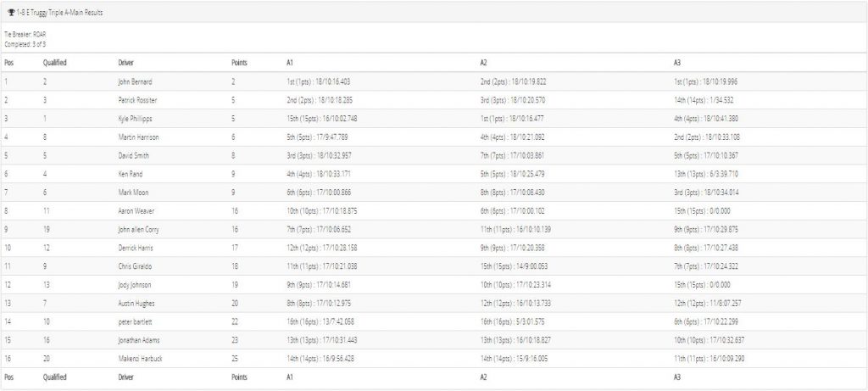
Task: Click the Driver column header at top
Action: coord(125,63)
